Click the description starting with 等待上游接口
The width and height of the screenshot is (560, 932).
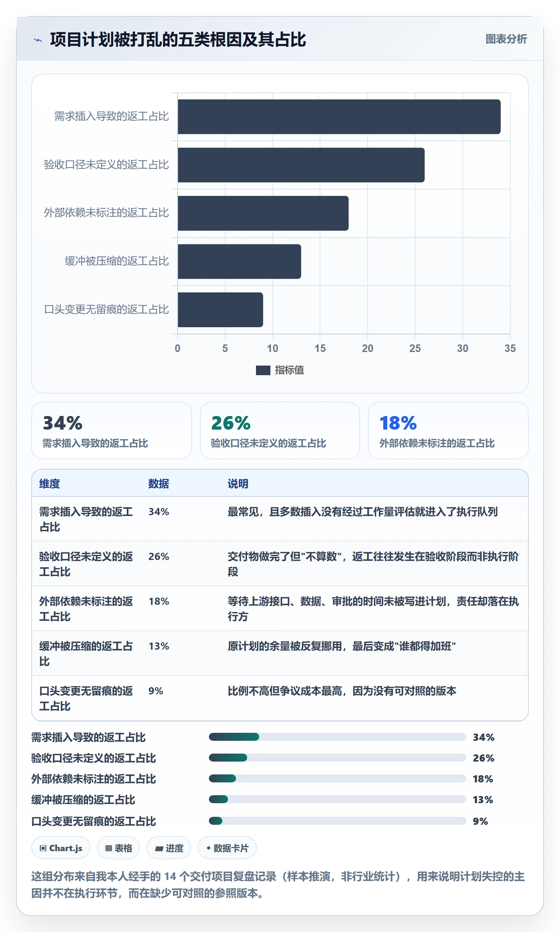click(x=373, y=609)
